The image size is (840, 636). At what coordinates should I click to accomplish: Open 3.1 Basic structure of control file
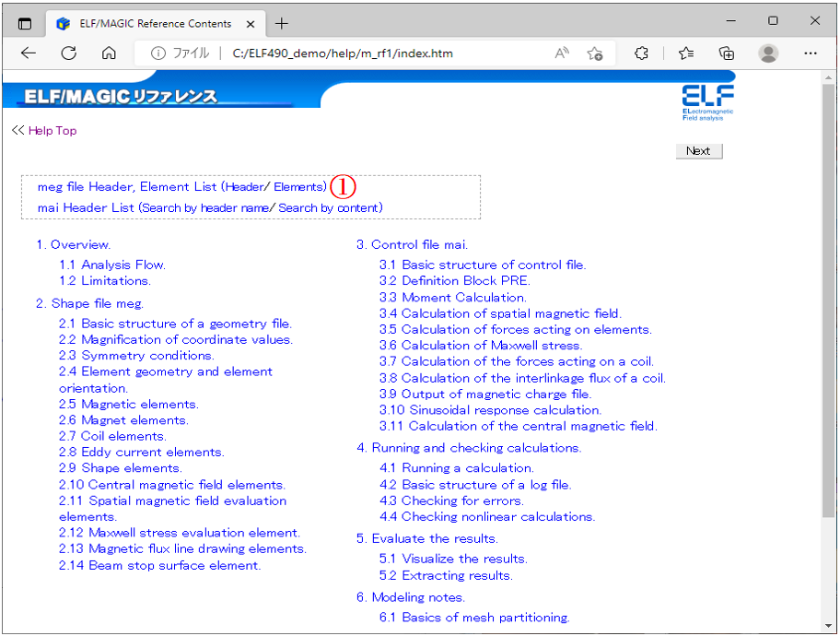tap(483, 265)
